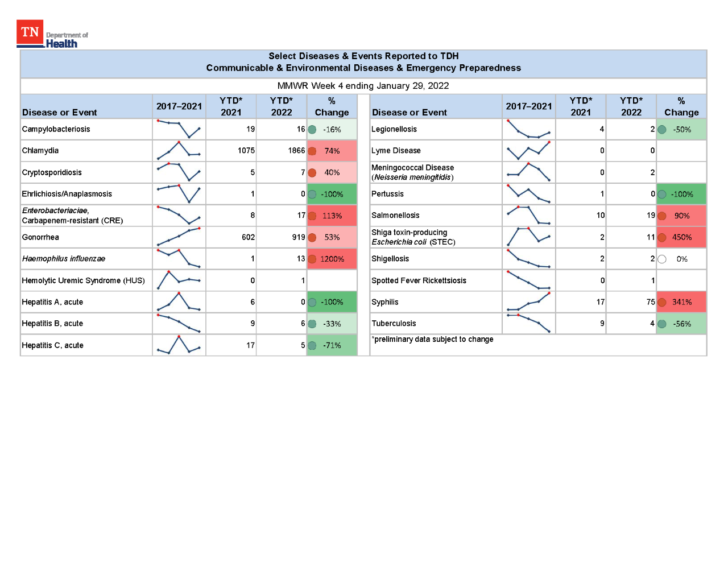Click the empty circle indicator in Shigellosis row
The image size is (728, 562).
click(662, 259)
